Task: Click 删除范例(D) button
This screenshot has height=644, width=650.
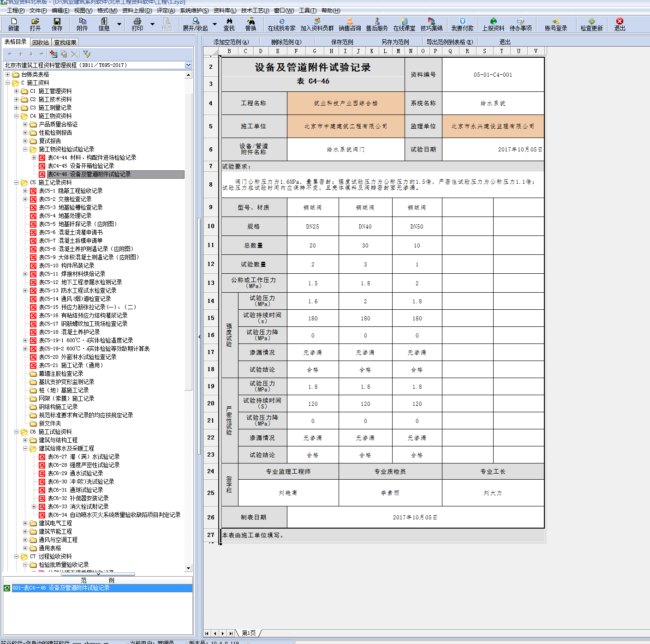Action: [x=286, y=42]
